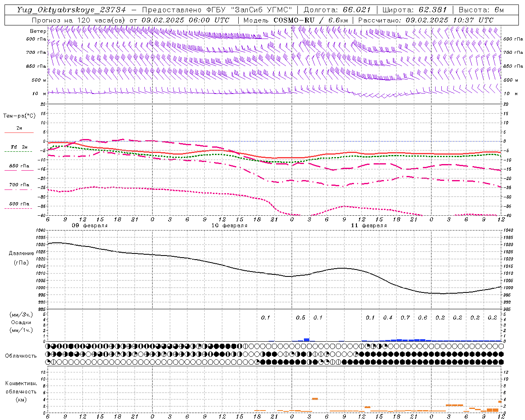
Task: Click the 500 гПа temperature legend entry
Action: (x=19, y=204)
